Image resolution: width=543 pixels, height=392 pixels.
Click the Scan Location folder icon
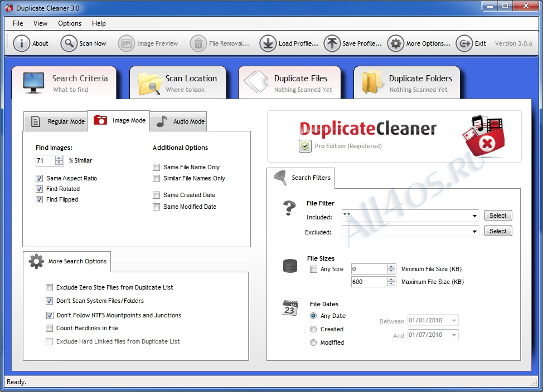coord(149,84)
